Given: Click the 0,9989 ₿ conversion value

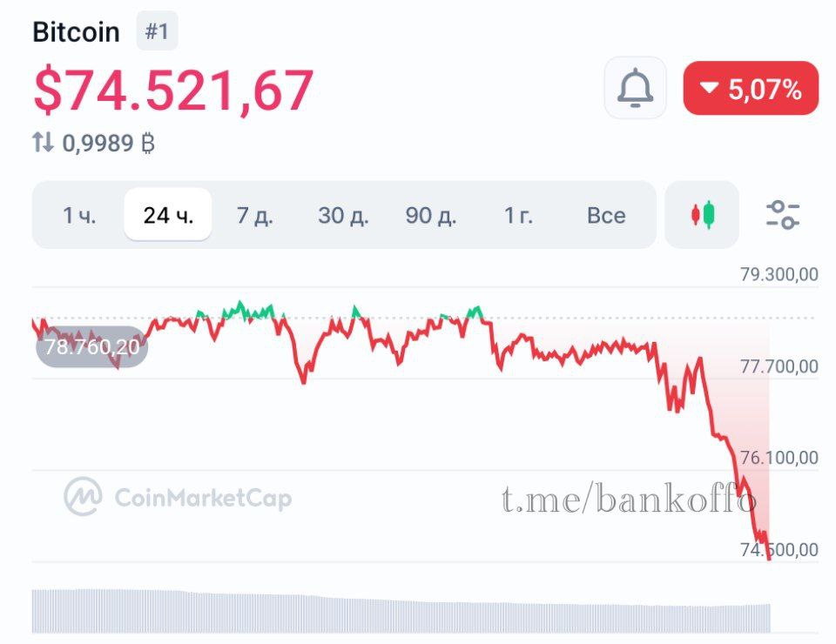Looking at the screenshot, I should tap(108, 143).
